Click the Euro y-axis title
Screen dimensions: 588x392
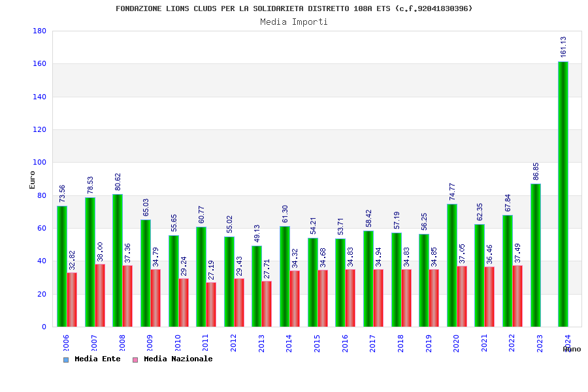click(x=32, y=180)
